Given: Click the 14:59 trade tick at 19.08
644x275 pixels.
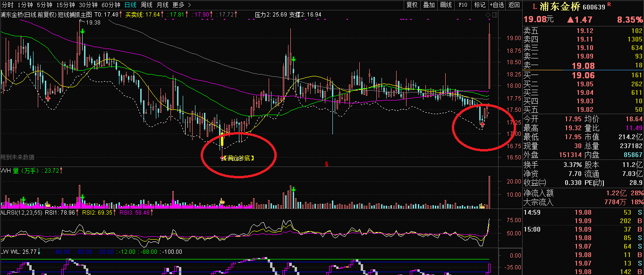Looking at the screenshot, I should click(583, 212).
